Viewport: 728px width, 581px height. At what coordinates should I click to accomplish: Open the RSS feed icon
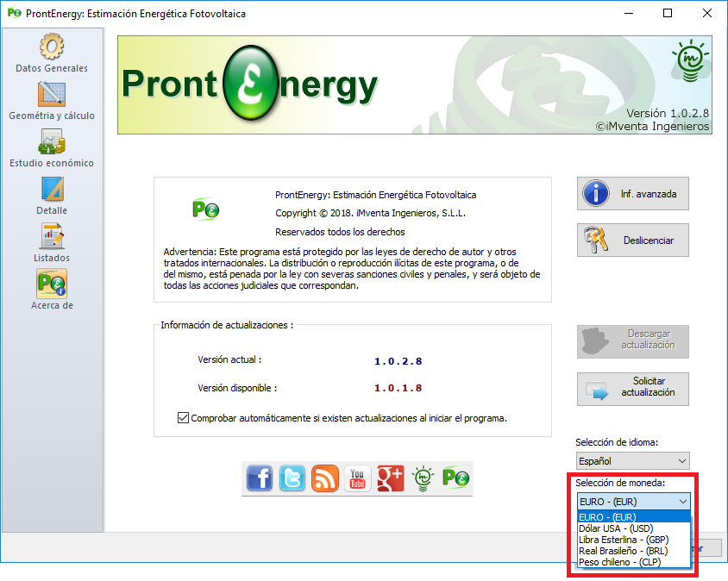(324, 478)
